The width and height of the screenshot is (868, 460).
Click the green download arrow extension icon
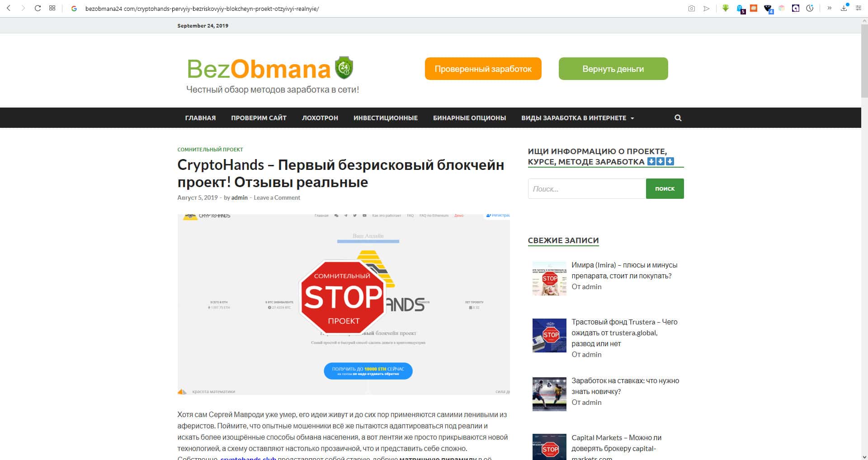(x=726, y=8)
